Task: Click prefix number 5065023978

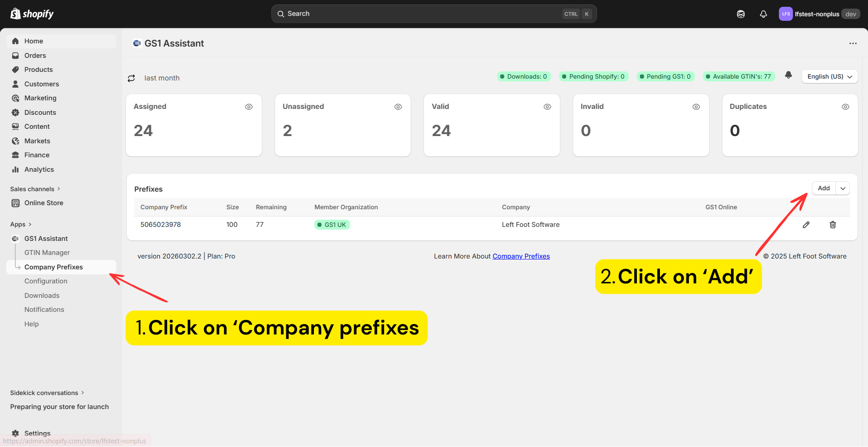Action: pos(161,225)
